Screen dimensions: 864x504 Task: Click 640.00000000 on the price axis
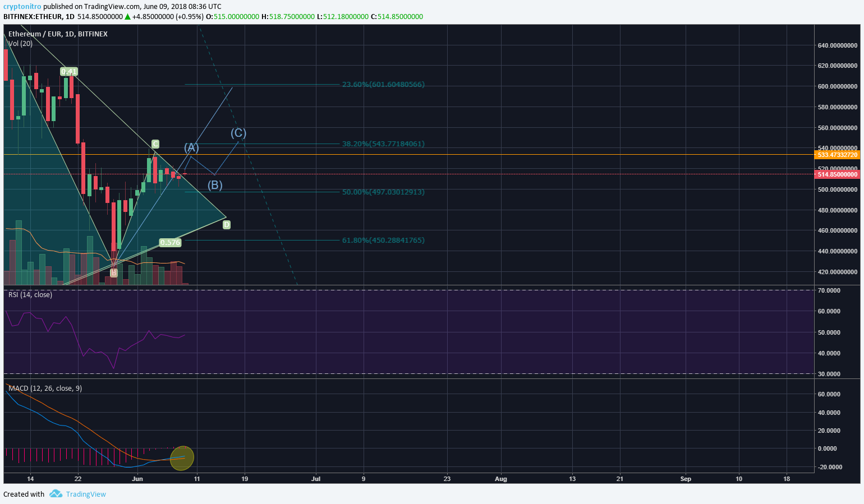(838, 45)
